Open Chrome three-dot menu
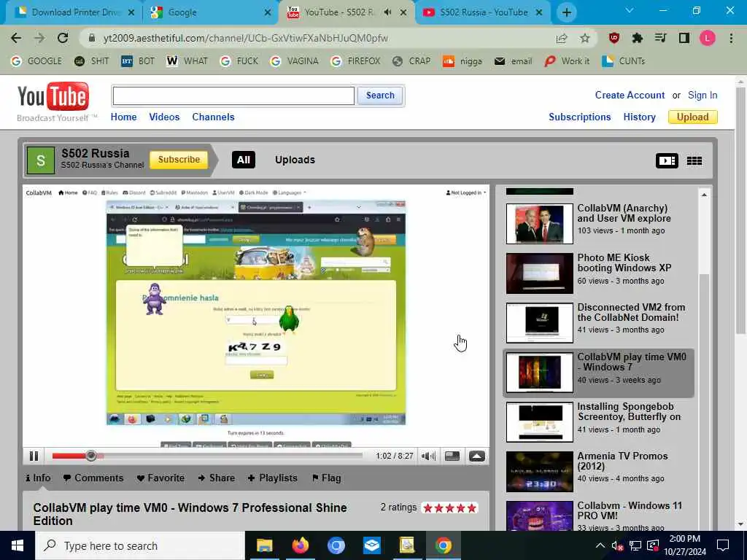 coord(731,38)
